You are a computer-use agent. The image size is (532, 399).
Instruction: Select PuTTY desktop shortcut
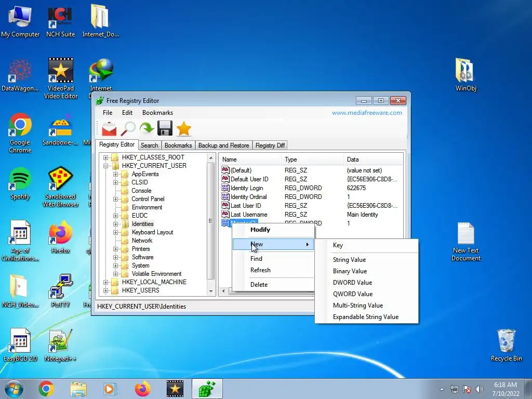coord(60,291)
